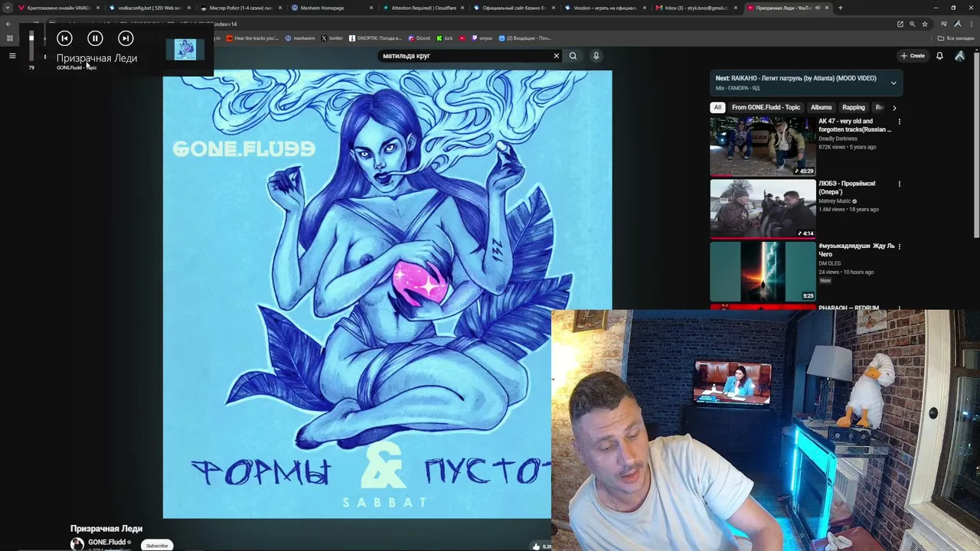Close the Manheim Homepage tab

point(371,8)
